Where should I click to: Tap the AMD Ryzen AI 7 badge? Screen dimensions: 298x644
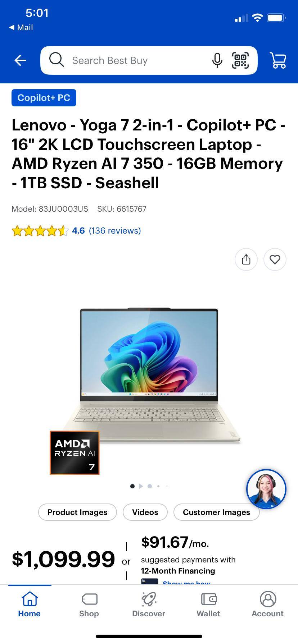(x=74, y=453)
